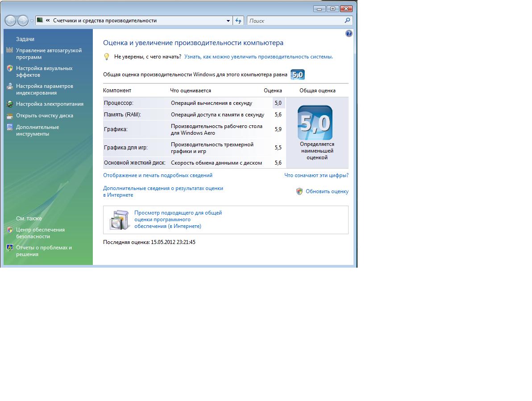Open Управление автозагрузкой программ task
532x401 pixels.
click(49, 54)
